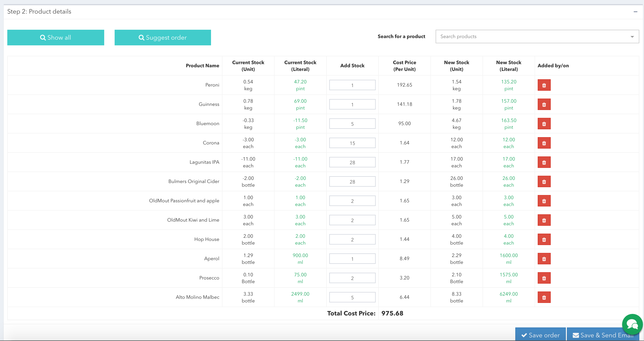Delete the Aperol row

point(544,259)
